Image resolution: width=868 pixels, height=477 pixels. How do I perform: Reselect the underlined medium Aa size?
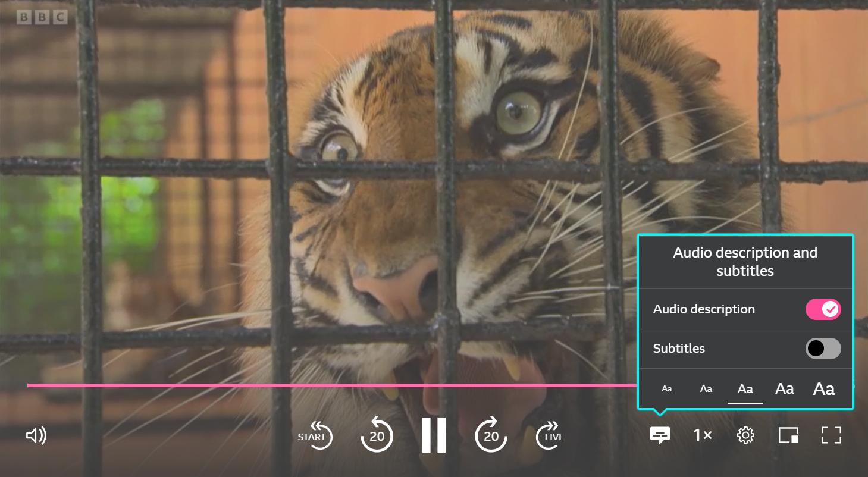point(745,388)
